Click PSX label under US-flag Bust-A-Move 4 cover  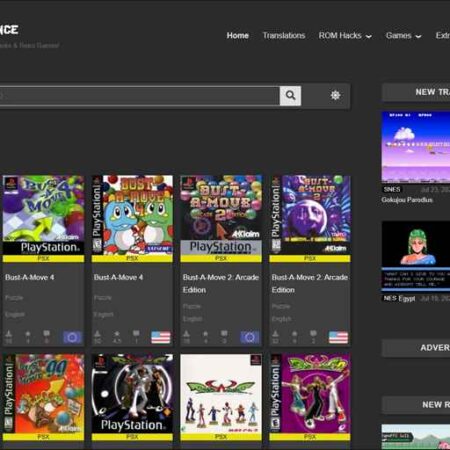(132, 259)
